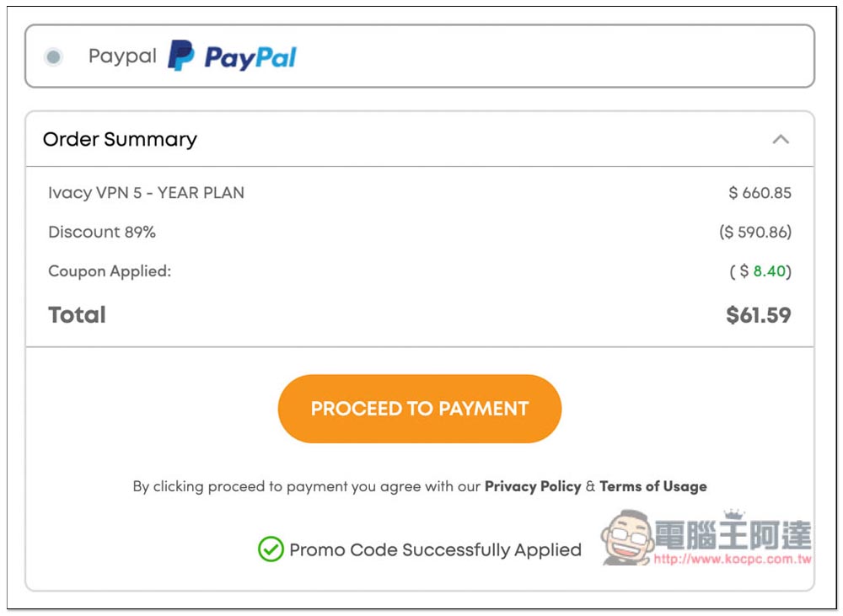Click the $ 660.85 plan price

point(760,192)
